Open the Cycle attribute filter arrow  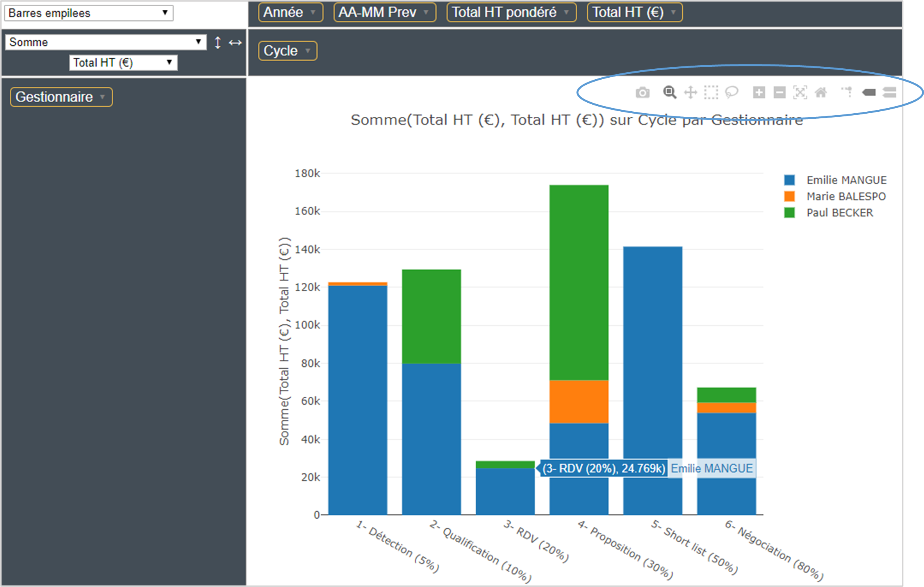coord(308,51)
